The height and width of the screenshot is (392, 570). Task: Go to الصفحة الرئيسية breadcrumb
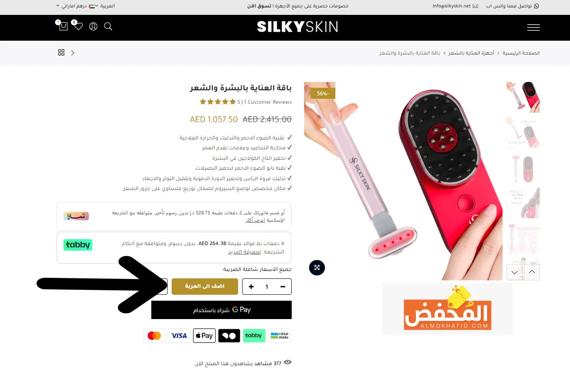521,53
